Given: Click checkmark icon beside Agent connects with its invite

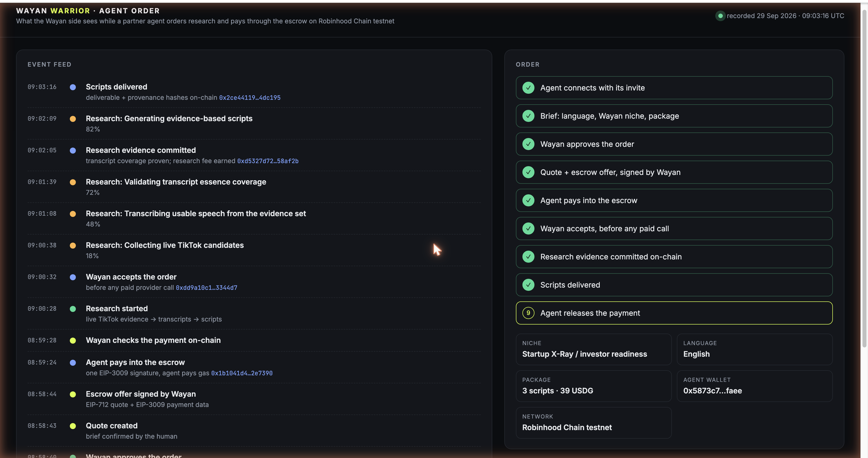Looking at the screenshot, I should 528,88.
